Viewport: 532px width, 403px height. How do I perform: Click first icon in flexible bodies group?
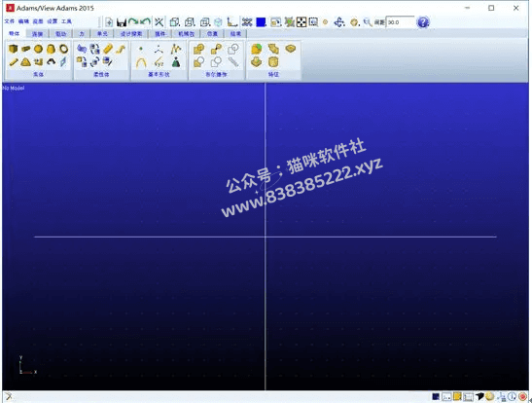click(x=82, y=50)
